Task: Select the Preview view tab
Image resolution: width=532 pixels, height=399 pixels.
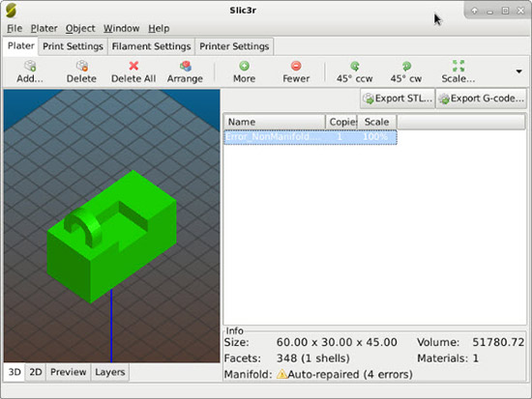Action: 69,372
